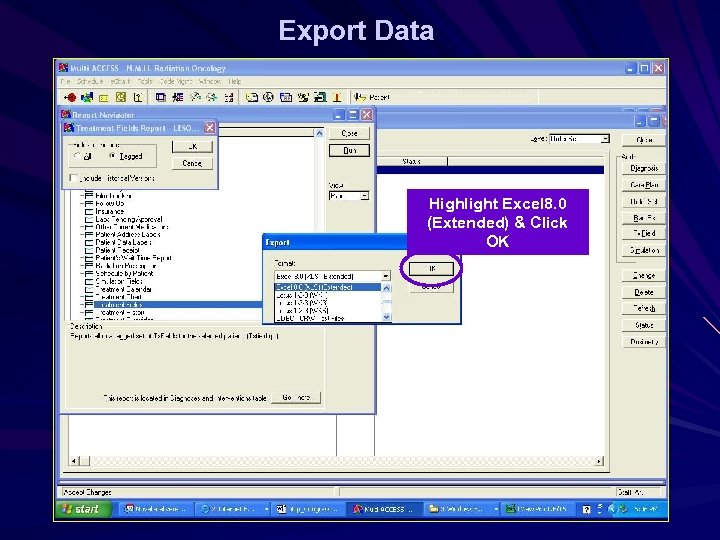Click the up arrow of the Export format list scrollbar

[x=387, y=288]
